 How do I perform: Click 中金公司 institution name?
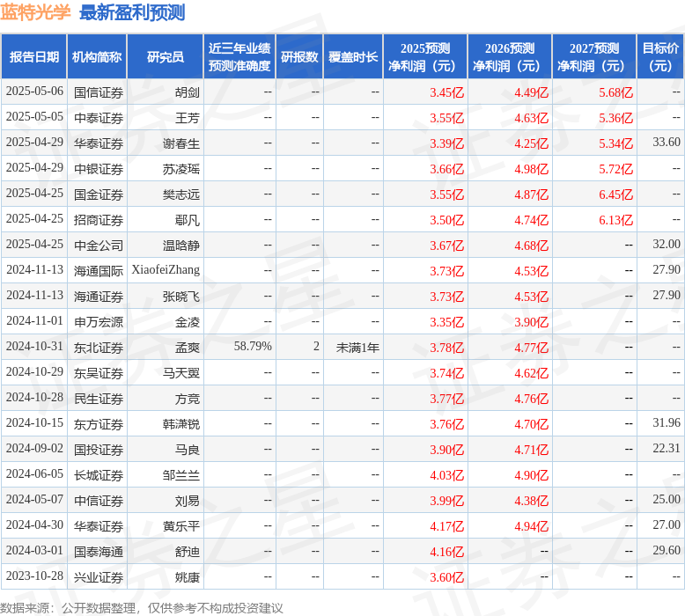click(x=99, y=246)
